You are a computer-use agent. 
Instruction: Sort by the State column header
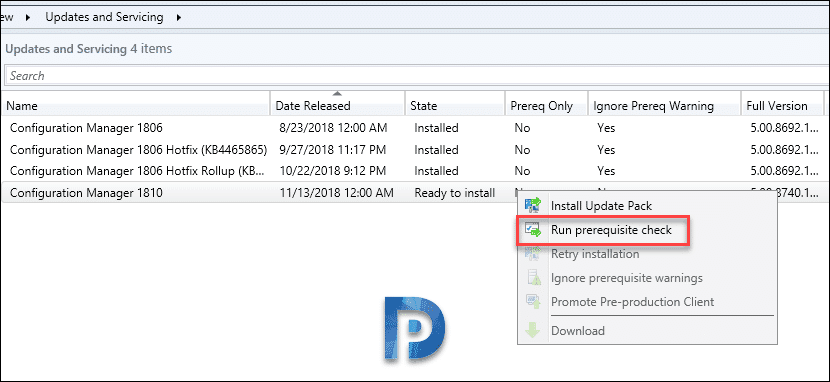point(455,106)
